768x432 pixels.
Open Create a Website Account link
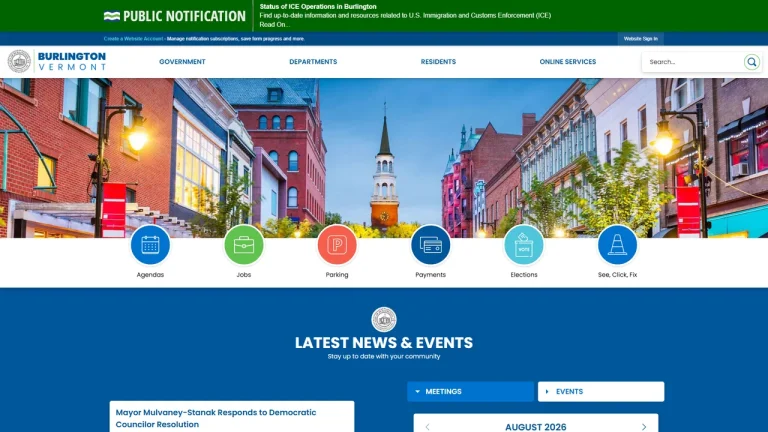[133, 39]
